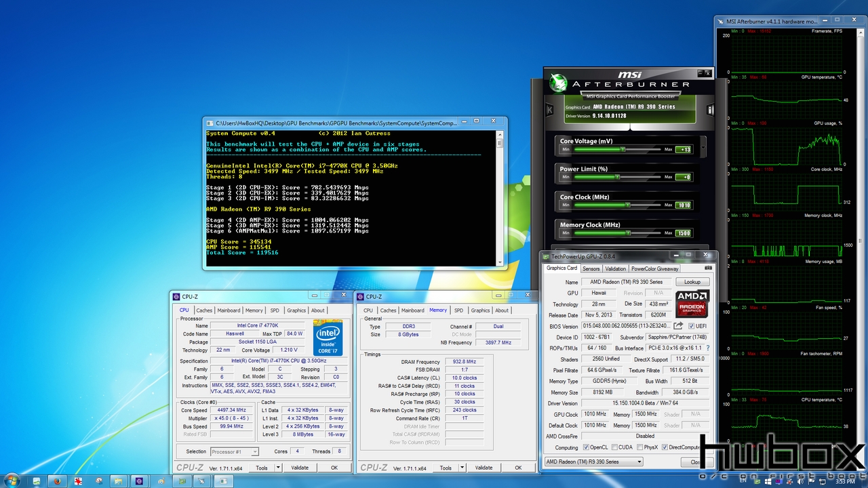Image resolution: width=868 pixels, height=488 pixels.
Task: Click the taskbar clock showing 3:53 PM
Action: (845, 481)
